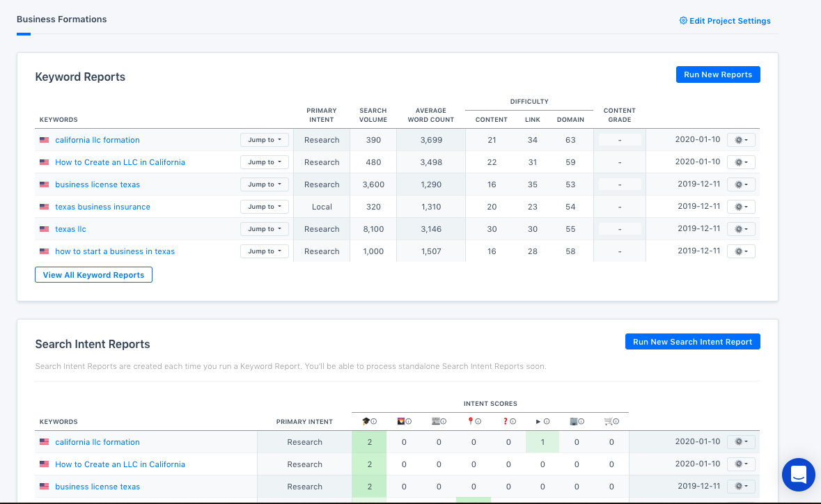The image size is (821, 504).
Task: Click the info icon next to graduation cap
Action: coord(374,421)
